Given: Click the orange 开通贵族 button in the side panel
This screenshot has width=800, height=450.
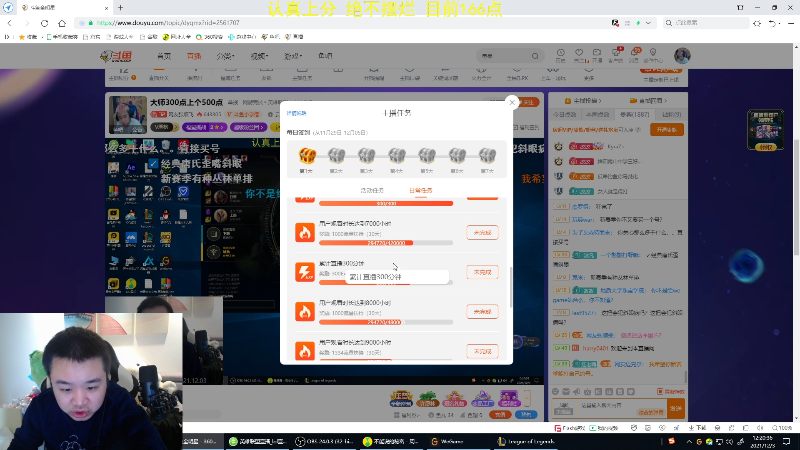Looking at the screenshot, I should [667, 130].
